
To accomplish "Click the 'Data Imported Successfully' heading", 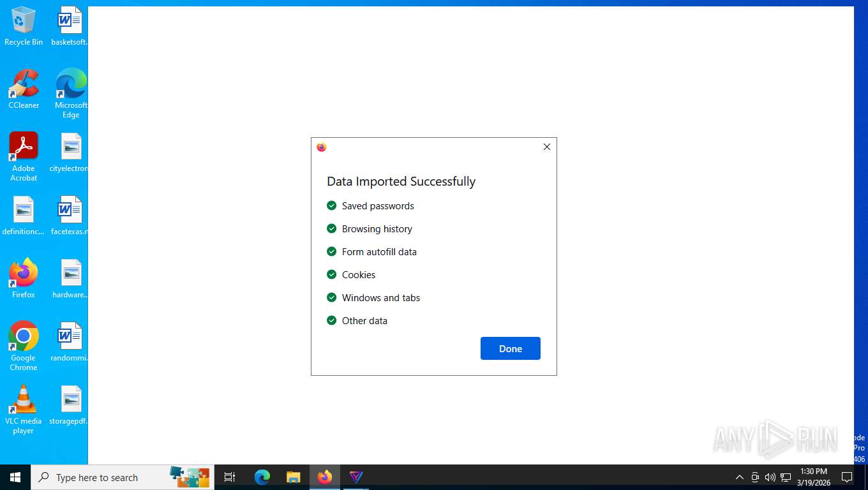I will [401, 181].
